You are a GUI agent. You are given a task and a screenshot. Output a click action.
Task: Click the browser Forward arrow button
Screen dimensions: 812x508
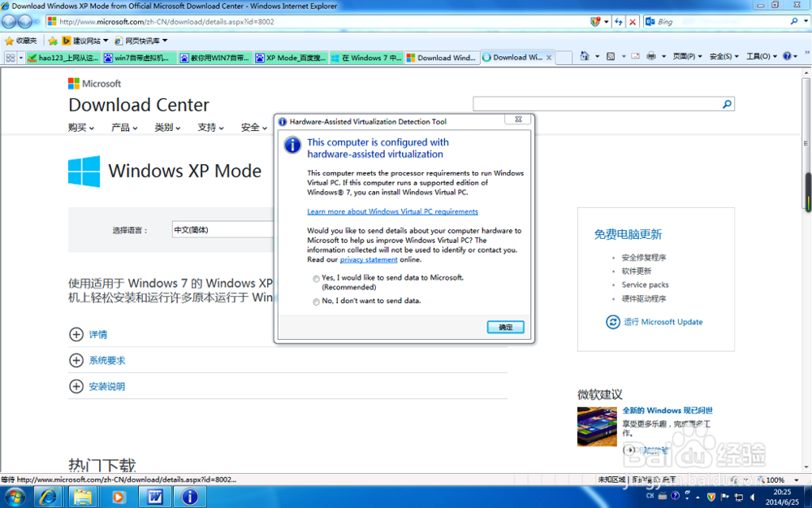point(25,22)
